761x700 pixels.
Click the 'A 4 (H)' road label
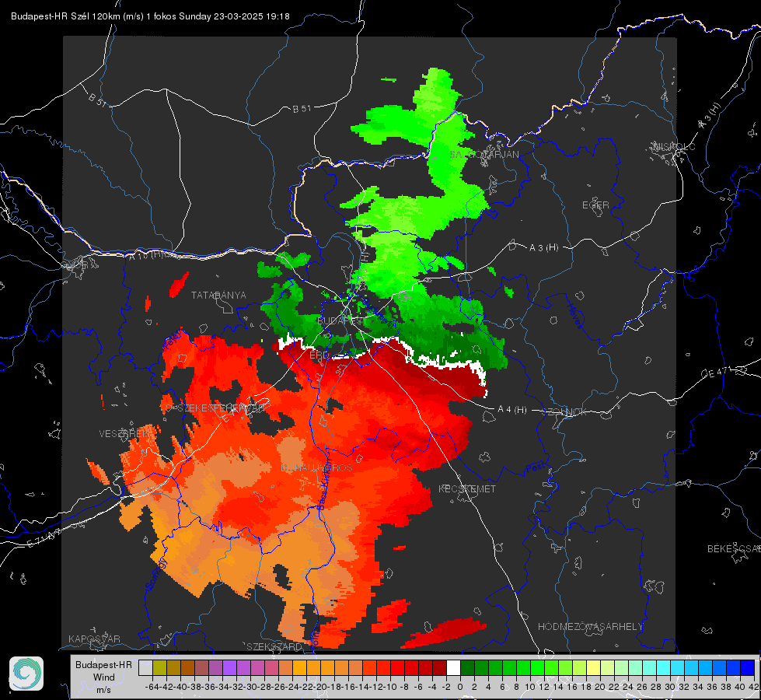point(512,410)
